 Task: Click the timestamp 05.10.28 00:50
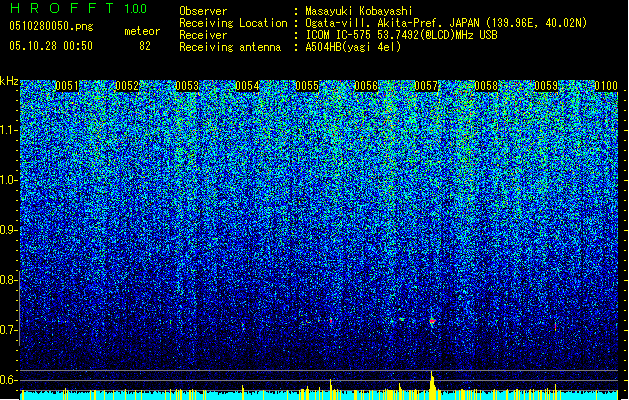pos(51,46)
